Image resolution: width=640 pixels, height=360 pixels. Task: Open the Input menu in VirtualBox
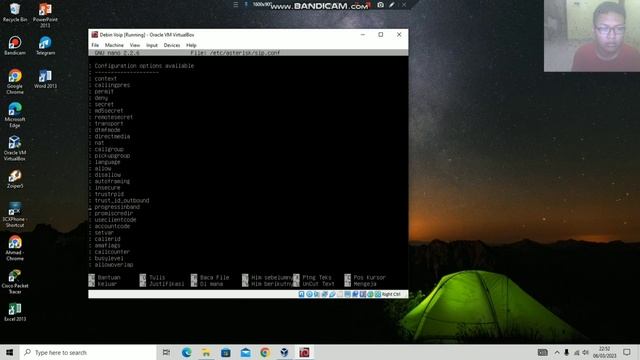pos(152,45)
